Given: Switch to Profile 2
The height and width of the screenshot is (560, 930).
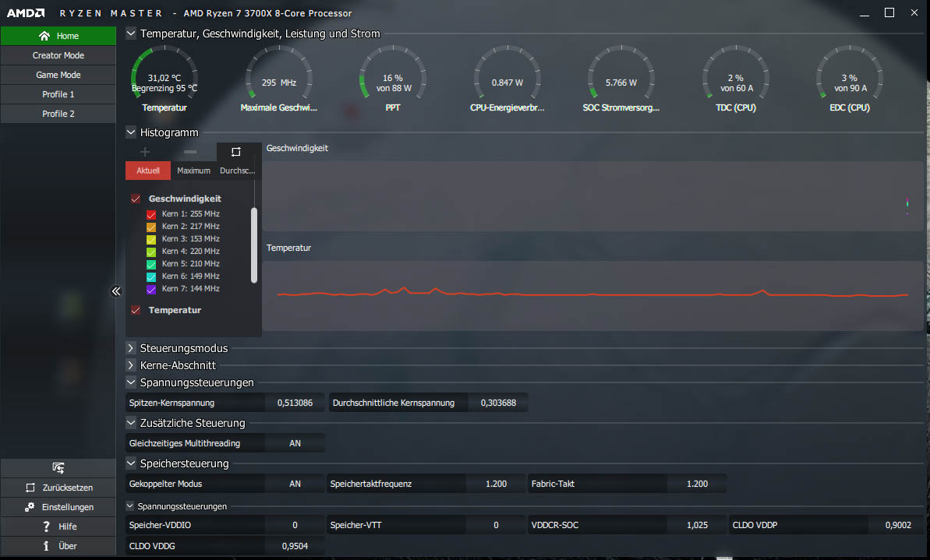Looking at the screenshot, I should 58,114.
